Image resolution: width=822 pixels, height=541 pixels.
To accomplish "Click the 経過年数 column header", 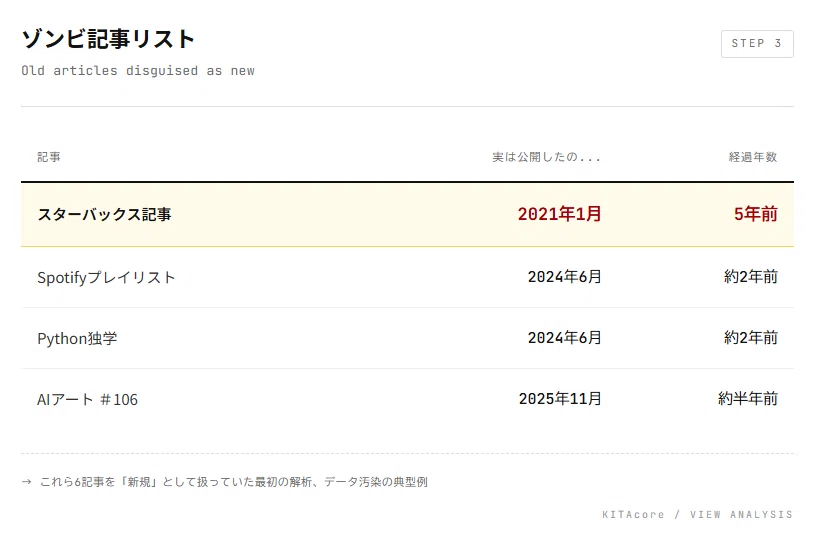I will click(753, 157).
